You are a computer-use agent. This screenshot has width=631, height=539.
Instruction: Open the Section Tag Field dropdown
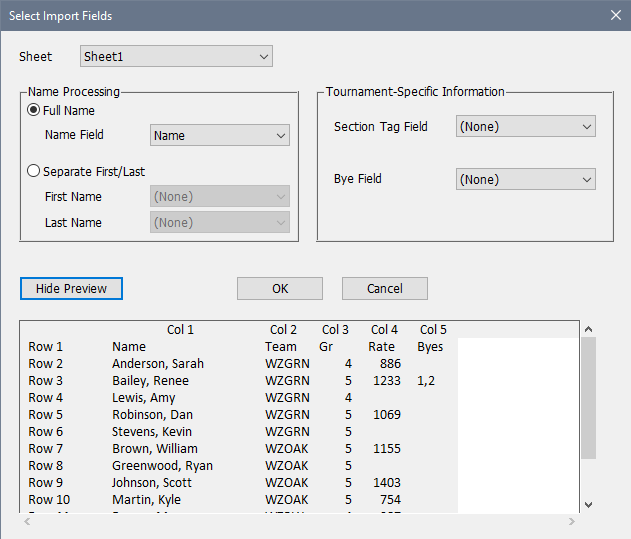525,127
